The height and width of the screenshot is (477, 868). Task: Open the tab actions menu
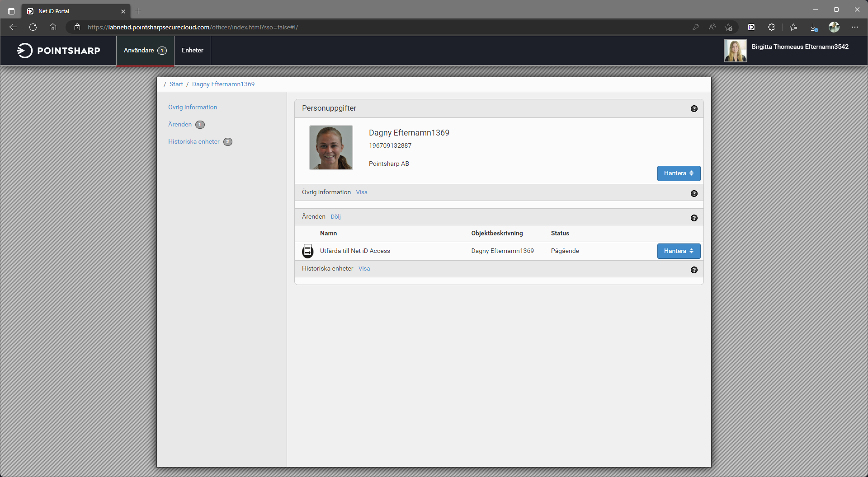click(x=11, y=11)
